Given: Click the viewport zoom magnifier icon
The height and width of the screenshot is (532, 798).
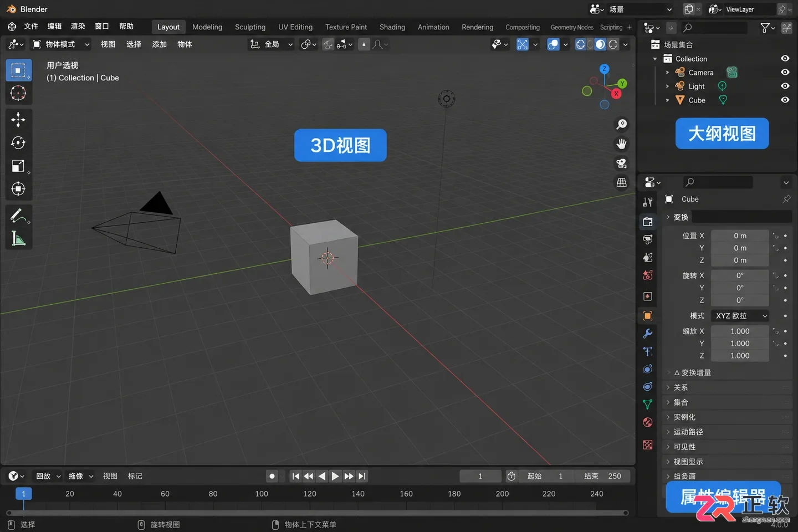Looking at the screenshot, I should pos(622,124).
